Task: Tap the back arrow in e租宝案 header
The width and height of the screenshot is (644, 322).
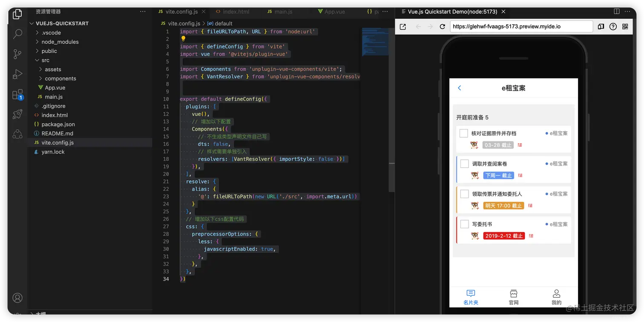Action: point(459,88)
